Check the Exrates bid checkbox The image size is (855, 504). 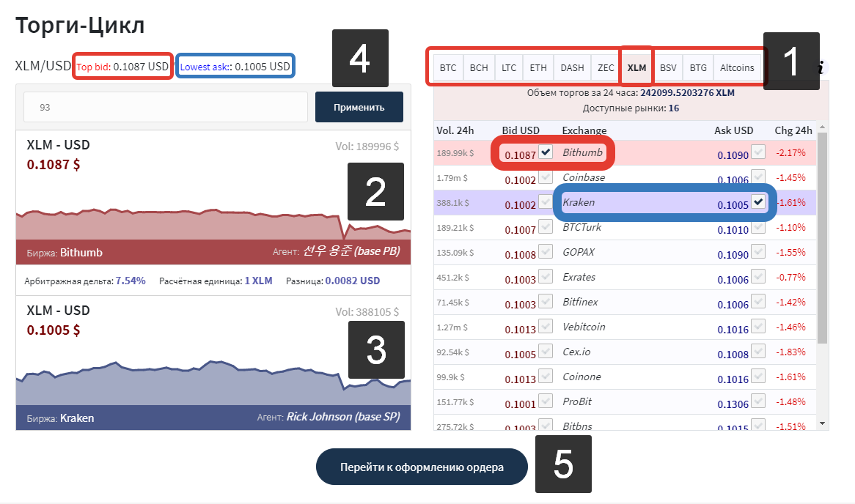[x=546, y=276]
